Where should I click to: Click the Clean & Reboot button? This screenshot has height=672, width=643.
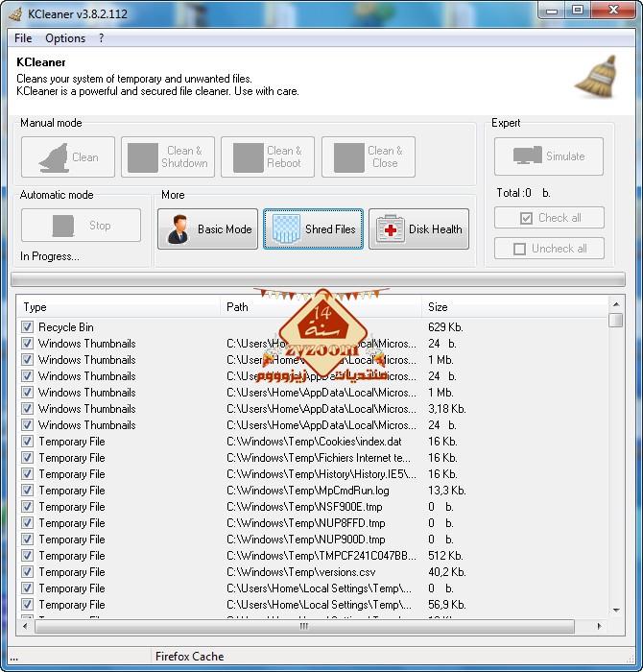pos(268,157)
